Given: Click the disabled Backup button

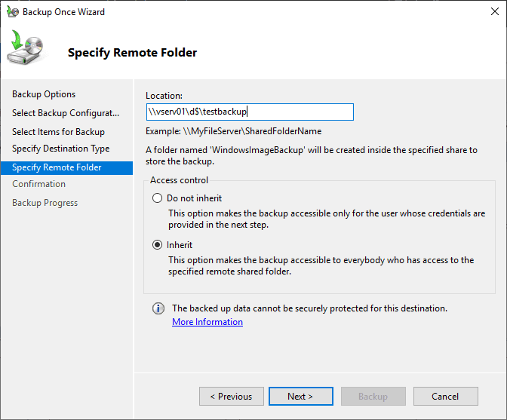Looking at the screenshot, I should tap(373, 396).
